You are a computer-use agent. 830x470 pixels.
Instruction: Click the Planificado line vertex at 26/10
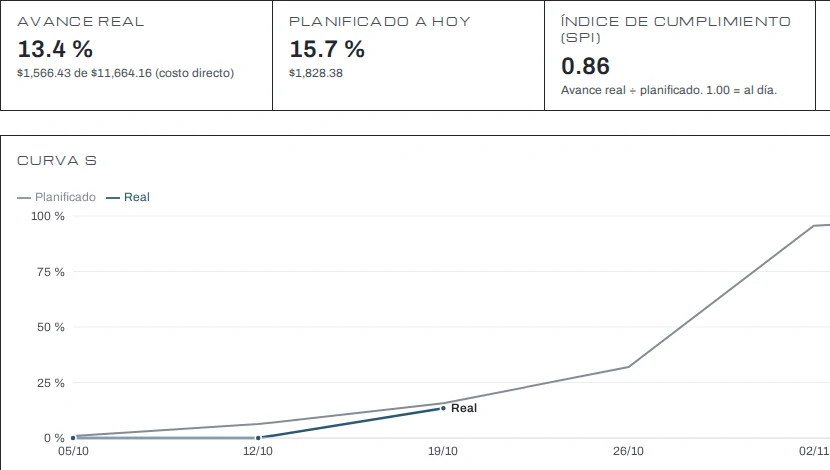click(x=628, y=367)
